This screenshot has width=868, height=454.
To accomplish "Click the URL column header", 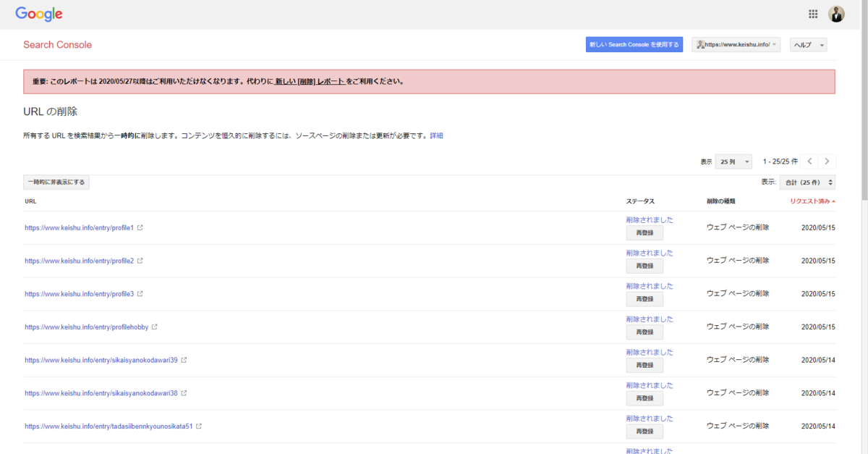I will [x=30, y=201].
